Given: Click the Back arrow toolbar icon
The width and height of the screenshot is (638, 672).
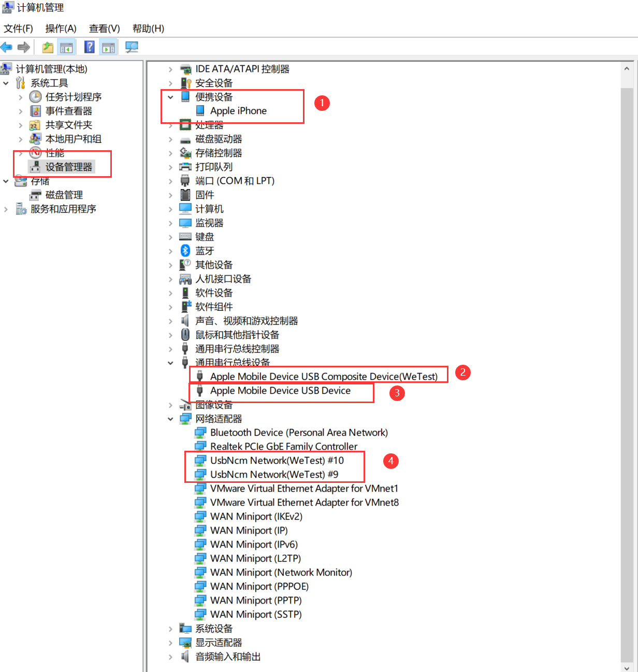Looking at the screenshot, I should tap(7, 48).
